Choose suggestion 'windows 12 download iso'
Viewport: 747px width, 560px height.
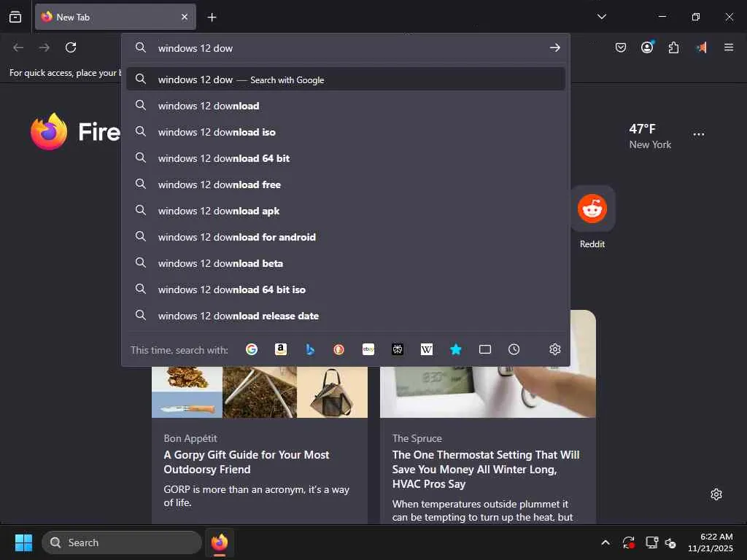pyautogui.click(x=346, y=132)
